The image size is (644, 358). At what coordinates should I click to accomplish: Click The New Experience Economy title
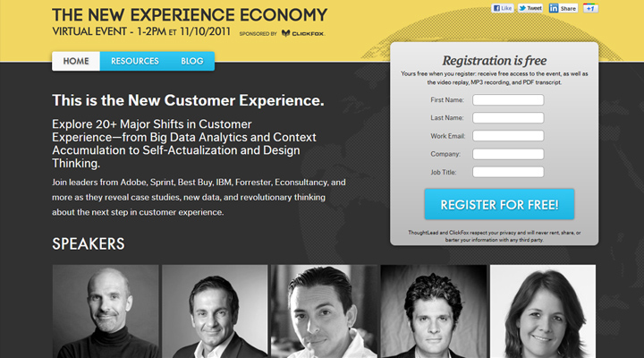(190, 15)
